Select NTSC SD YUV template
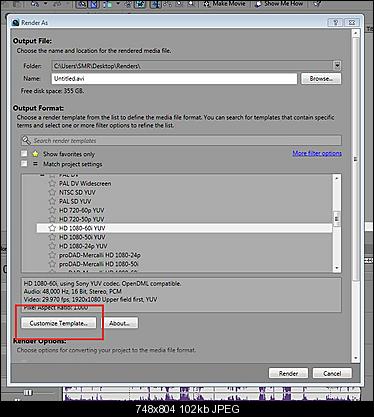This screenshot has height=417, width=374. [x=77, y=192]
